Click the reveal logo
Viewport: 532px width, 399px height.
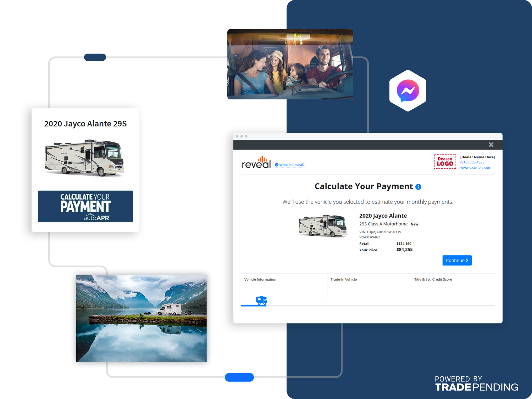[x=256, y=163]
